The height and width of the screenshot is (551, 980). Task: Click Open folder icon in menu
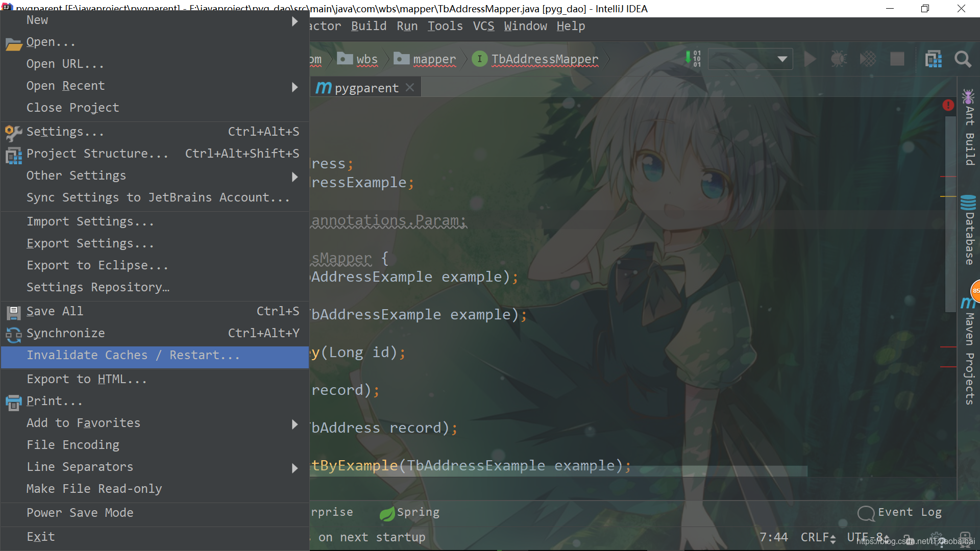coord(13,44)
